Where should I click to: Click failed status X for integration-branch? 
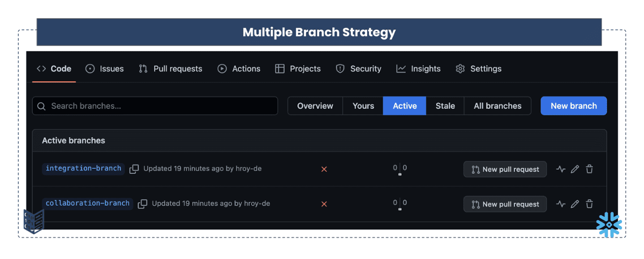324,169
